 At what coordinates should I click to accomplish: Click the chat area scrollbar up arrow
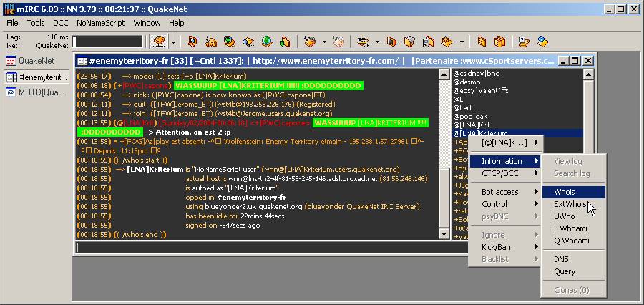pyautogui.click(x=444, y=74)
